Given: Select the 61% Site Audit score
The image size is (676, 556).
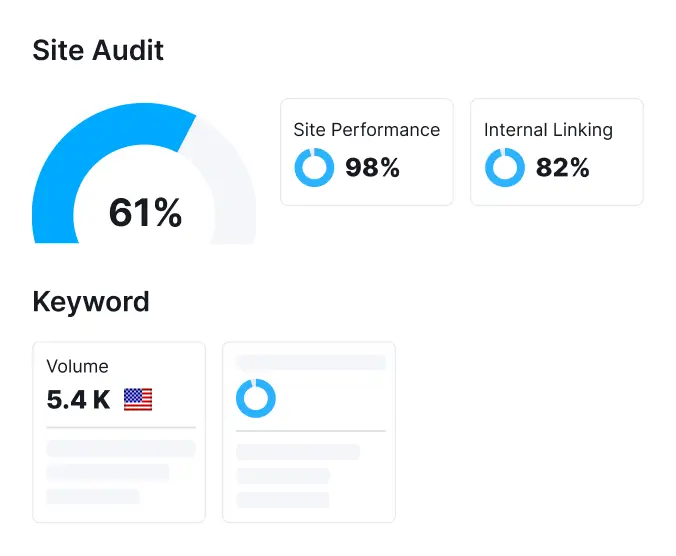Looking at the screenshot, I should click(145, 213).
